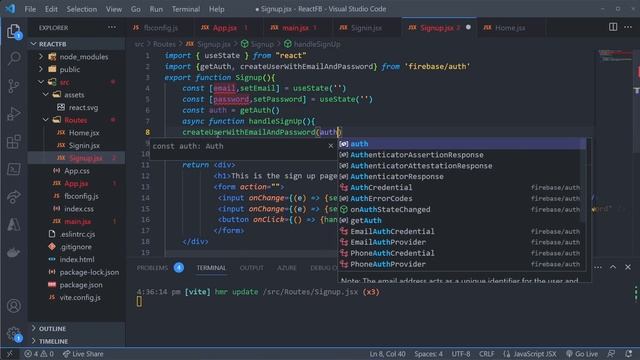This screenshot has width=640, height=360.
Task: Expand the OUTLINE section
Action: [x=76, y=328]
